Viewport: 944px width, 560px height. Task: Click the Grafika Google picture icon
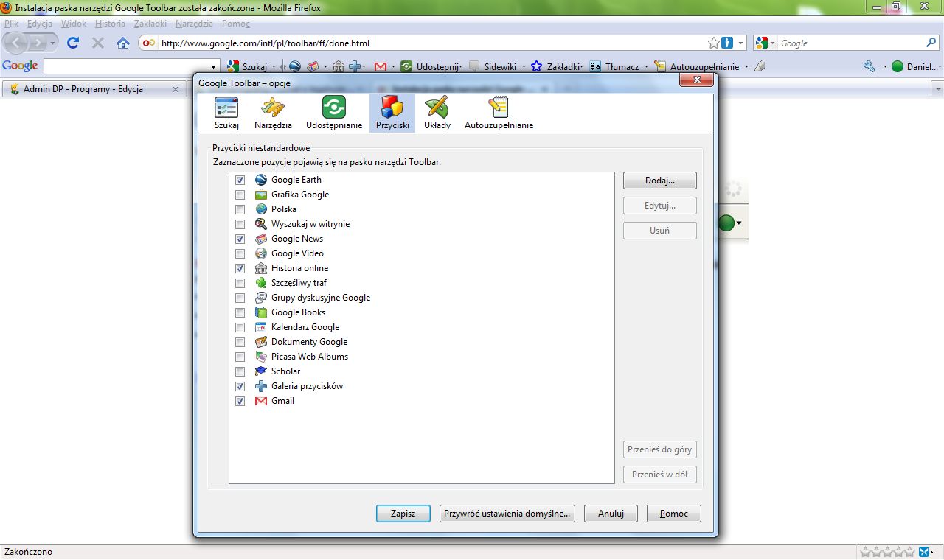coord(260,195)
